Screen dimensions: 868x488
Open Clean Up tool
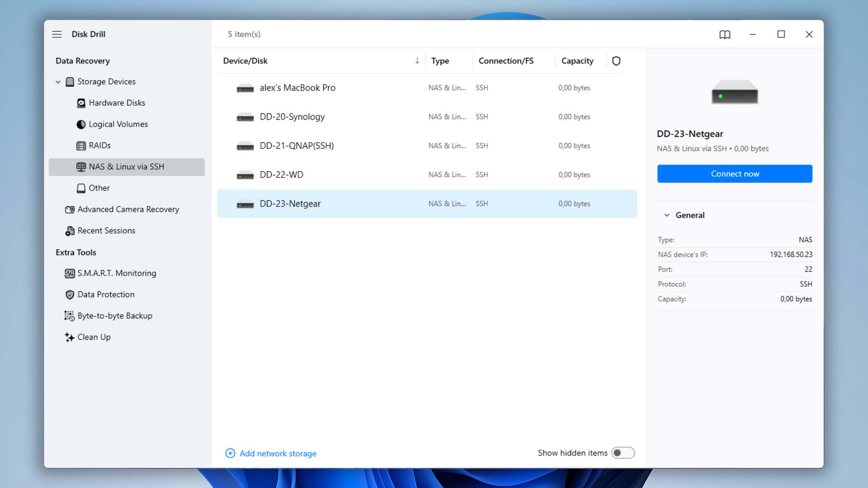point(126,337)
